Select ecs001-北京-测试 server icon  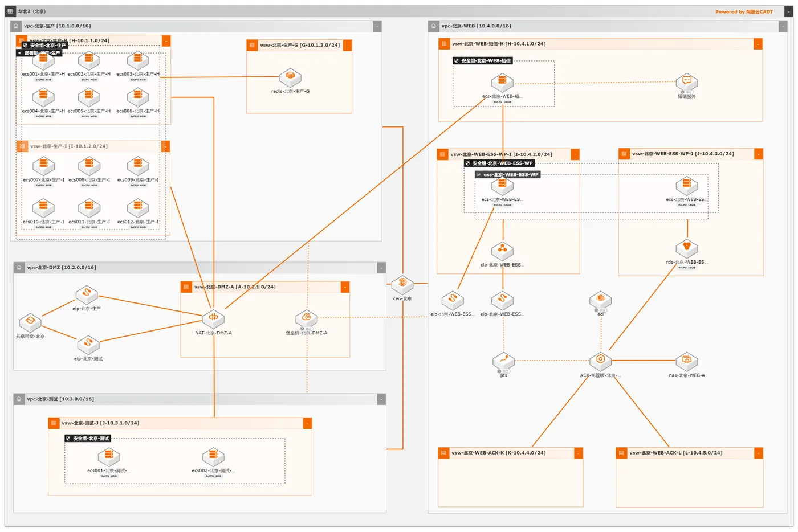click(109, 457)
